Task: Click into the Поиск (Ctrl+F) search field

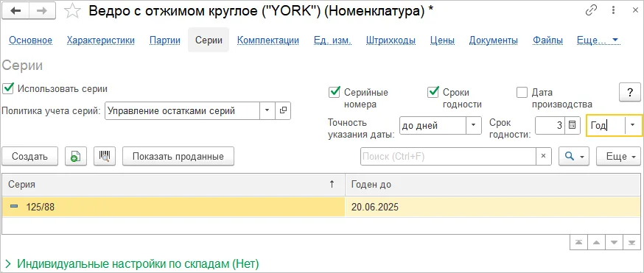Action: (x=448, y=157)
